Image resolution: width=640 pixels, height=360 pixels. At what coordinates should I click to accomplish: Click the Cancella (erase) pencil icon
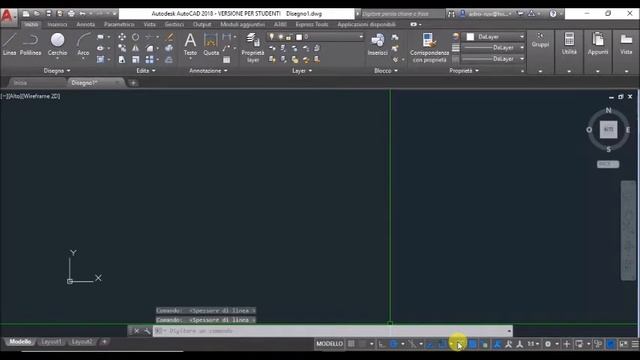coord(169,37)
